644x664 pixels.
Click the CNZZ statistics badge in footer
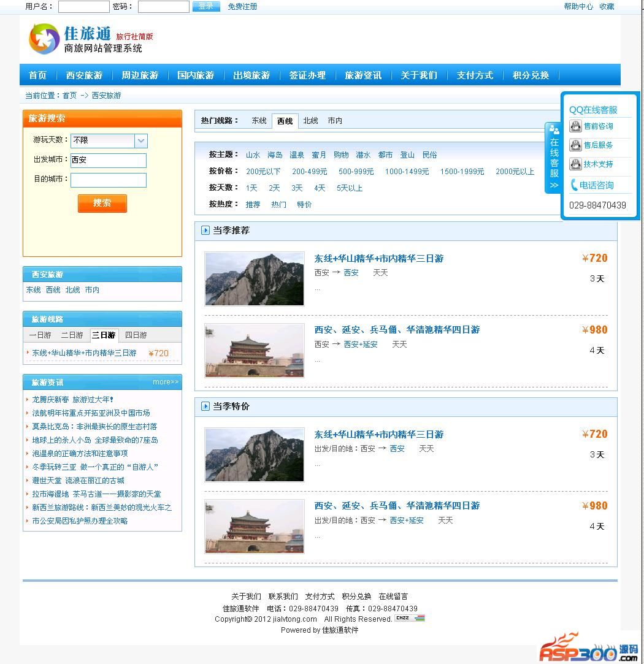[410, 618]
